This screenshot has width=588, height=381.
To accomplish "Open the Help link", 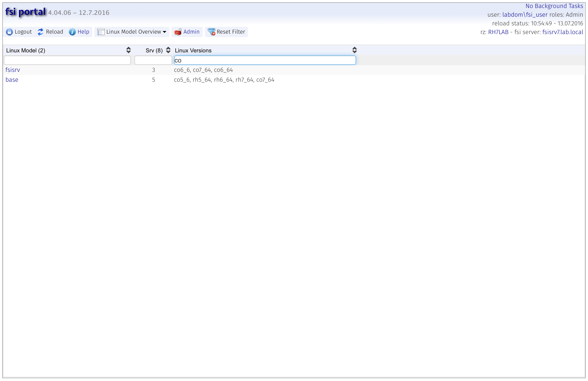I will (83, 32).
